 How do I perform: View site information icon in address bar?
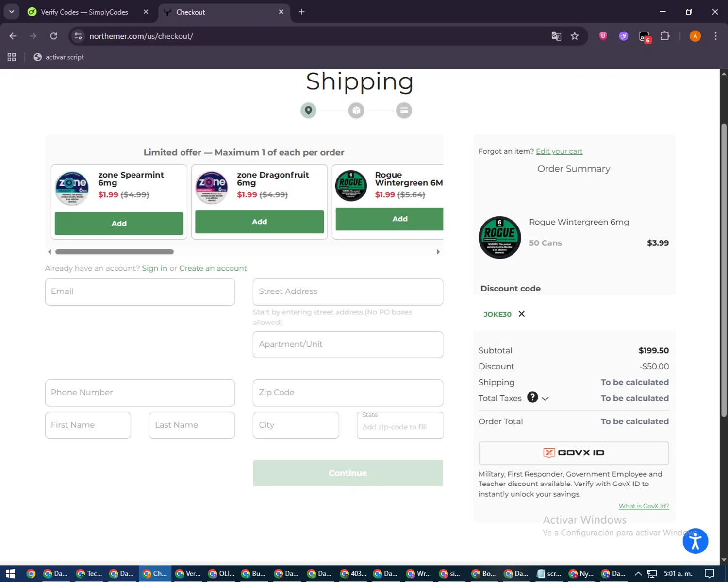[78, 36]
